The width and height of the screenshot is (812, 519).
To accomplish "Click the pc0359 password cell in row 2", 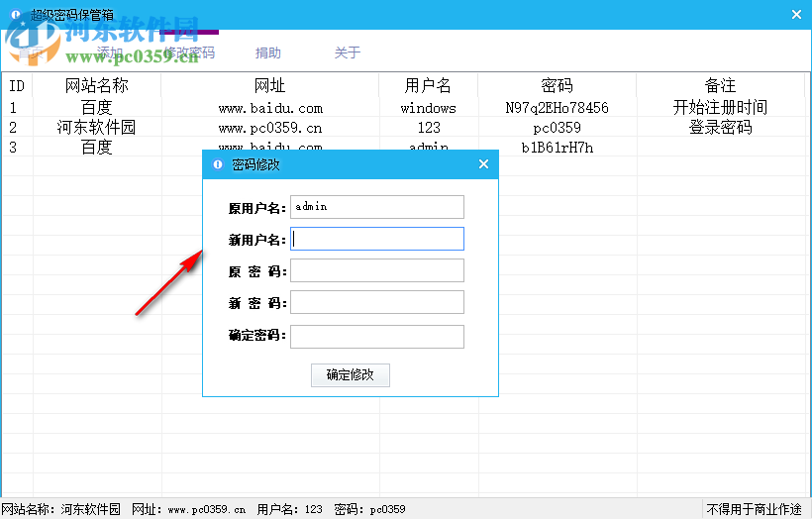I will pyautogui.click(x=558, y=128).
